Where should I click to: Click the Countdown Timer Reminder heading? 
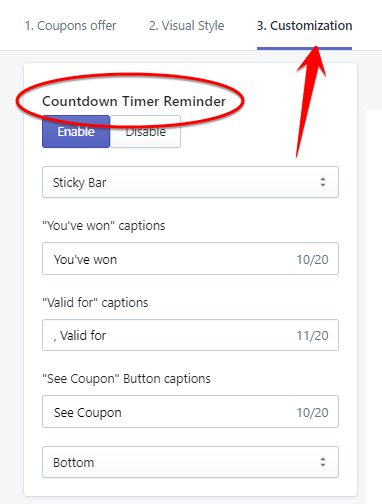tap(134, 101)
